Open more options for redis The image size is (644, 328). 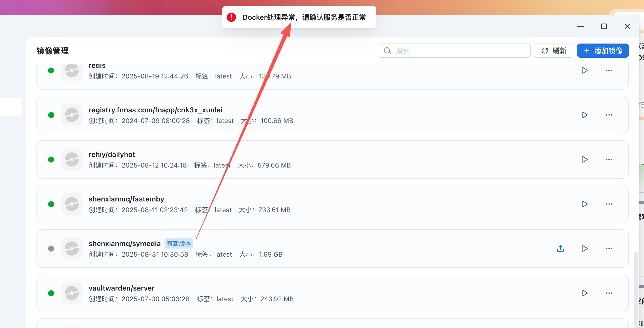pyautogui.click(x=609, y=70)
